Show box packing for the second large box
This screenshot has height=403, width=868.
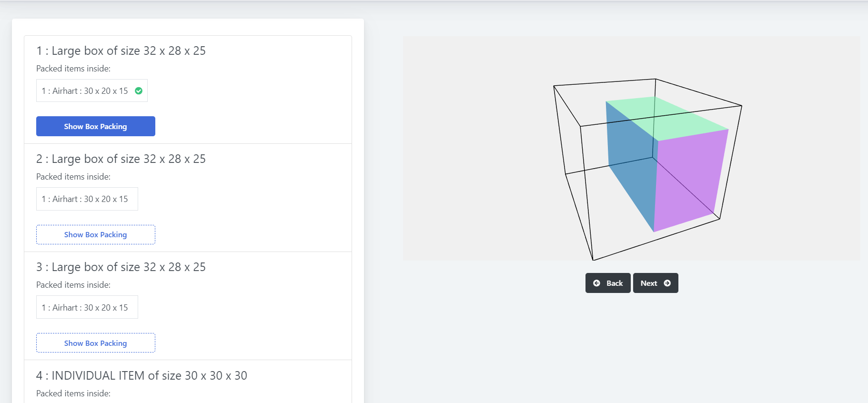coord(96,235)
